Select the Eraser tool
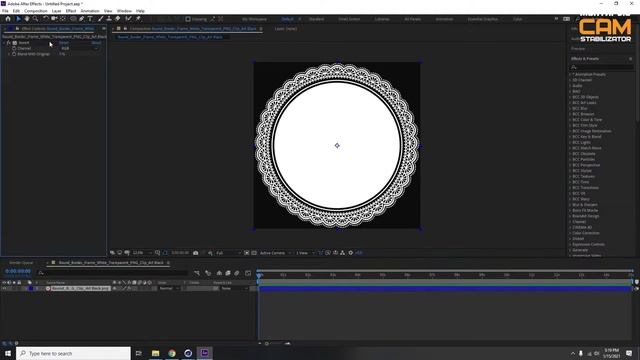The height and width of the screenshot is (360, 640). pyautogui.click(x=118, y=19)
